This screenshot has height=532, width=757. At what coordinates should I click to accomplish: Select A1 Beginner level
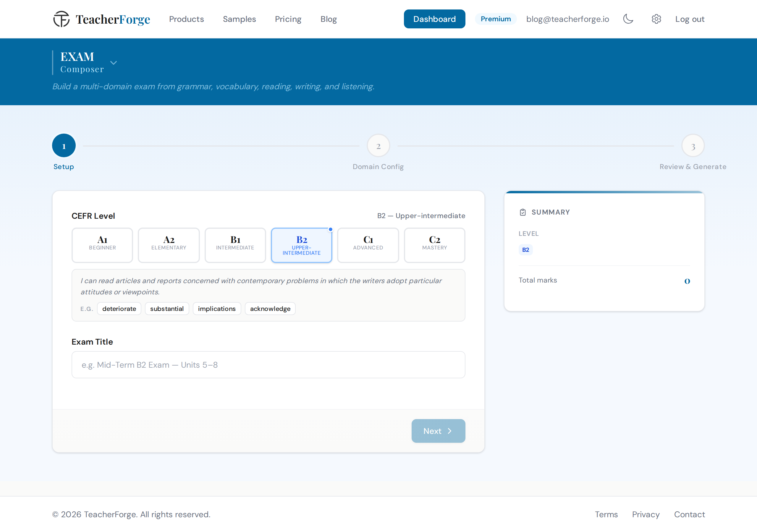[x=102, y=245]
